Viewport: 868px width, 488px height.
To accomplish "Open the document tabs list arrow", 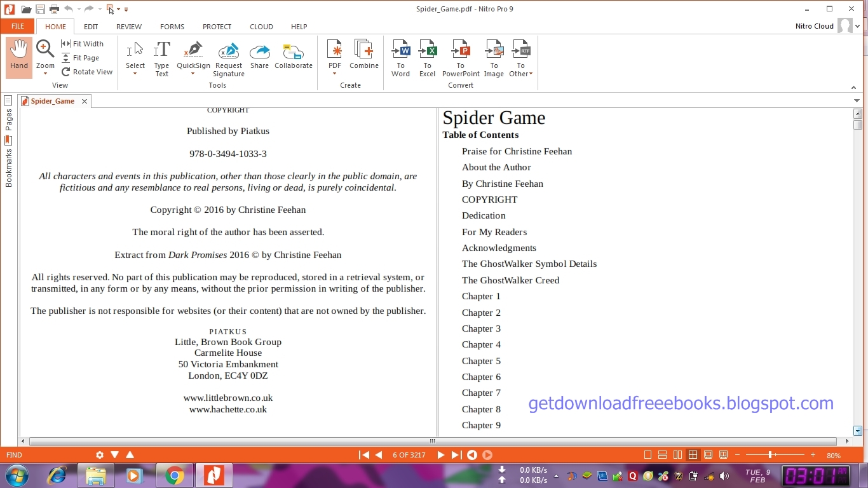I will pos(857,100).
